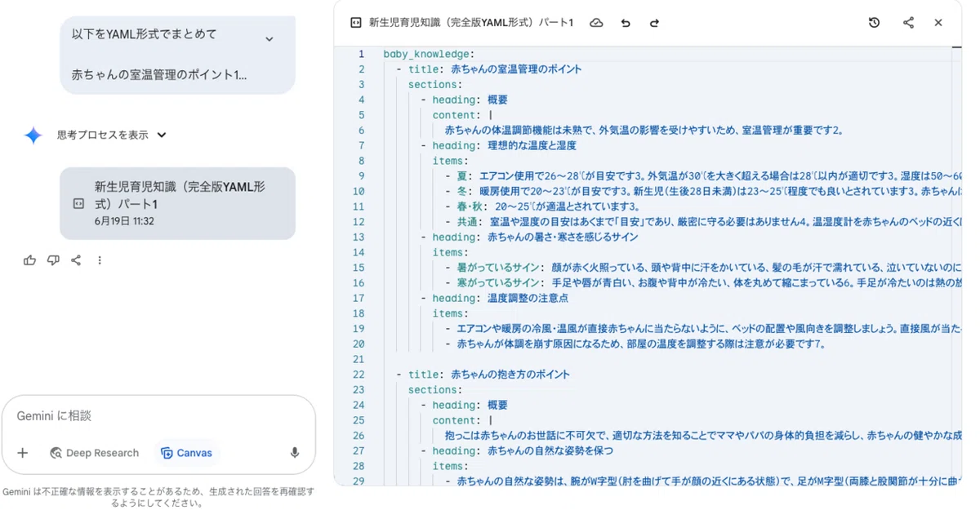
Task: Click the vertical scrollbar in code editor
Action: (x=956, y=268)
